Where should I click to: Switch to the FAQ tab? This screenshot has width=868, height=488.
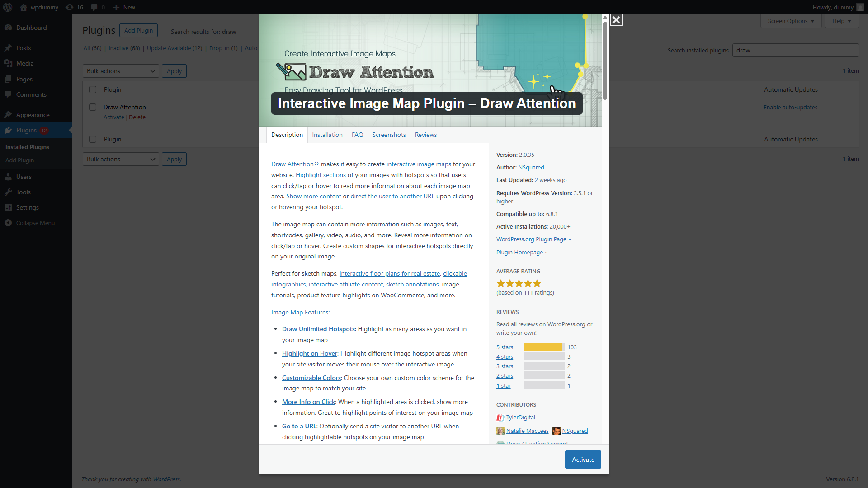[358, 135]
